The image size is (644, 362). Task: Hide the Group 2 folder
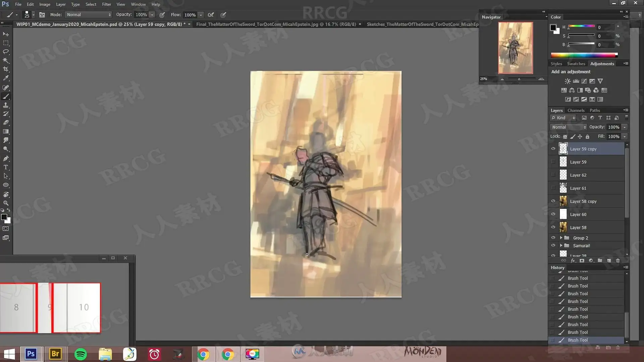click(553, 238)
